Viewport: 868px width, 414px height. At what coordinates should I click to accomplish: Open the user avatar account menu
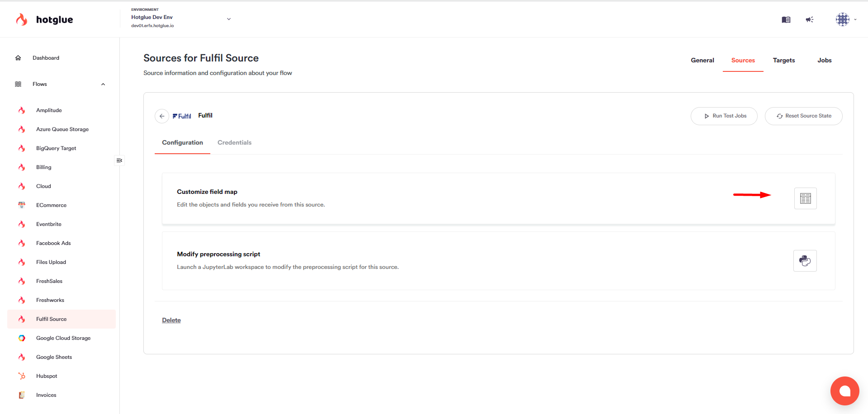pos(845,19)
